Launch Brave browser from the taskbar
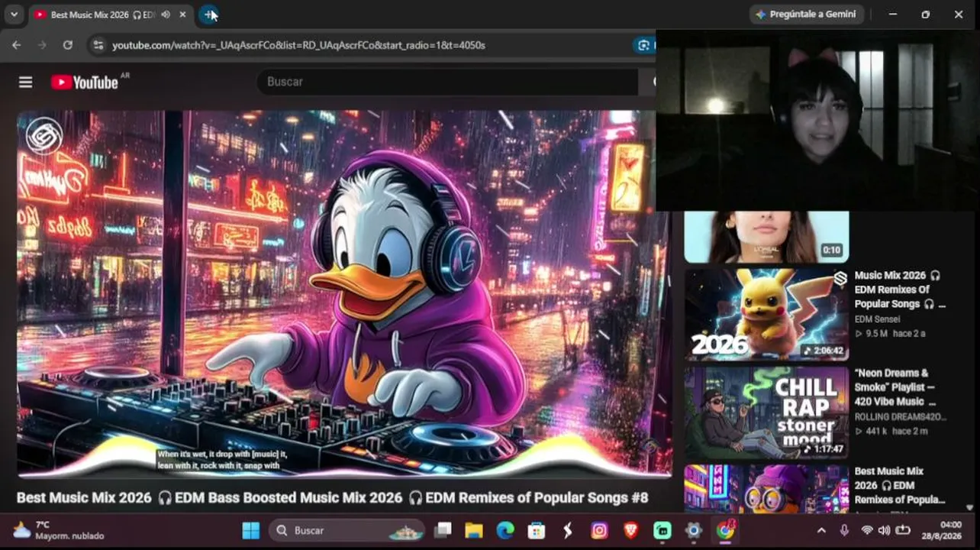 pyautogui.click(x=630, y=530)
